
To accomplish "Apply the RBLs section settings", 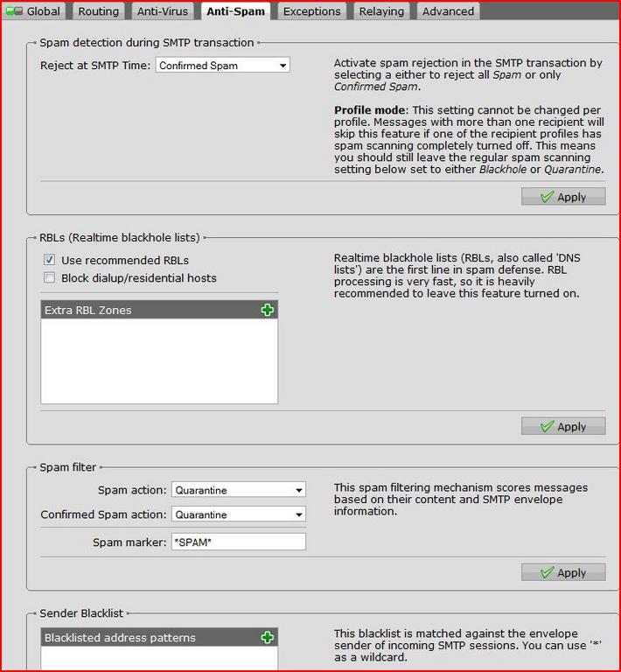I will [563, 426].
